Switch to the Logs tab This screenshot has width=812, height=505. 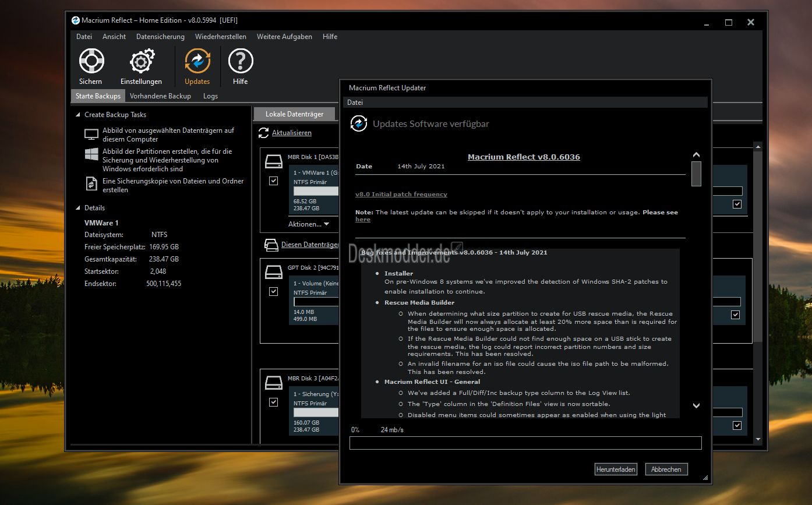(x=210, y=96)
